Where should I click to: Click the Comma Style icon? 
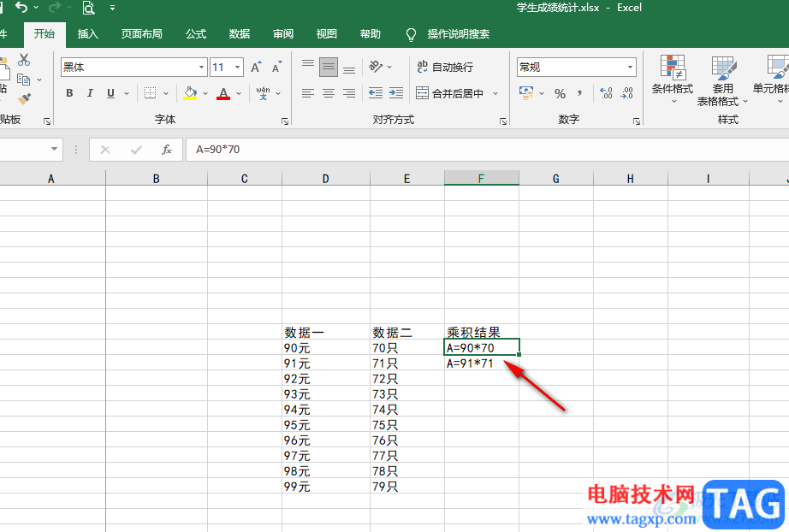(580, 93)
